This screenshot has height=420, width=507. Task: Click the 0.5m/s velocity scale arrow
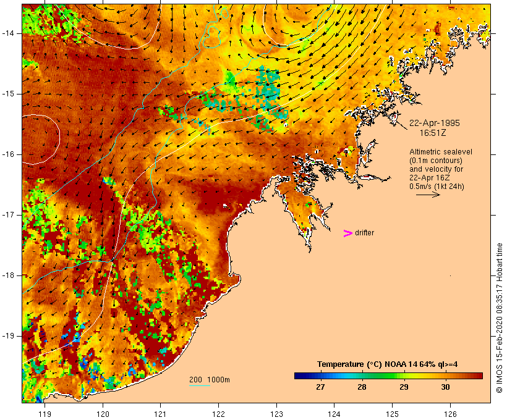tap(428, 195)
